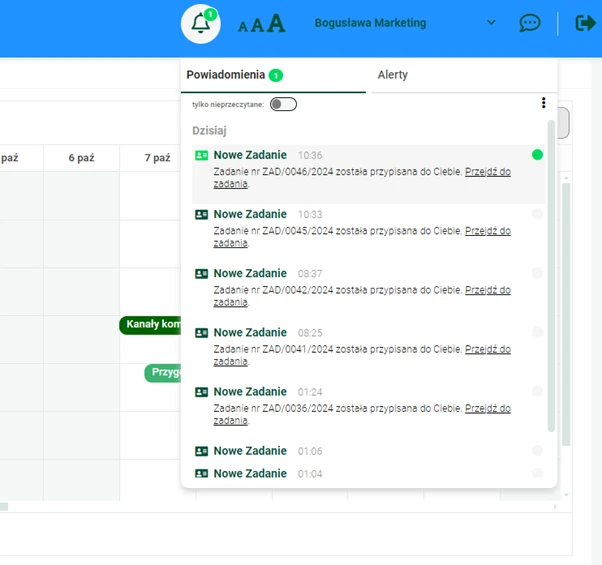Viewport: 602px width, 565px height.
Task: Switch to the Alerty tab
Action: click(x=393, y=75)
